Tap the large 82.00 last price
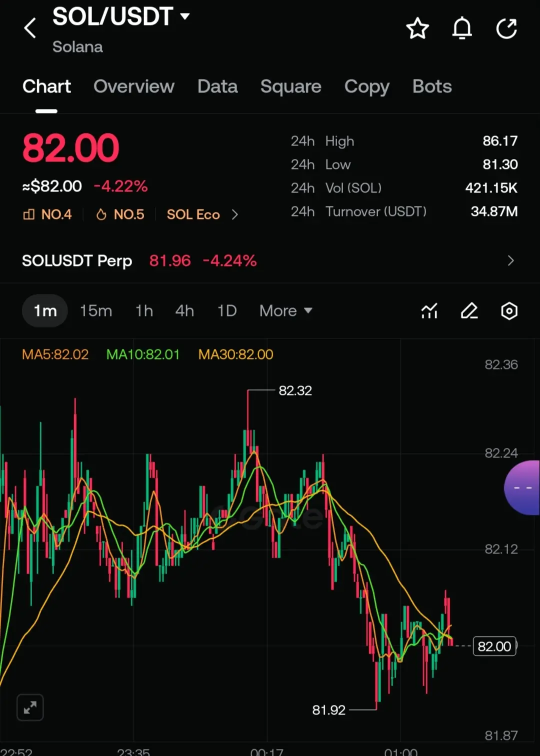 70,148
